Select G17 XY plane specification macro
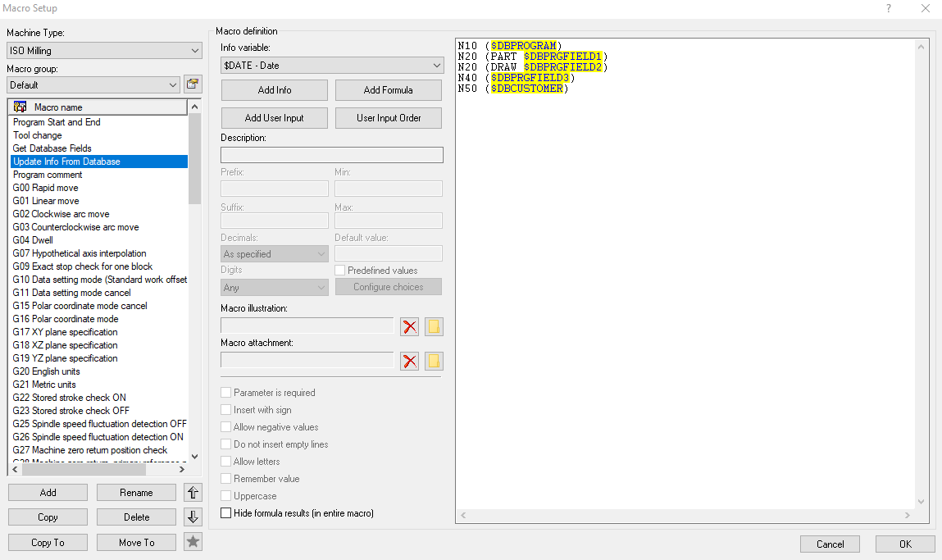Viewport: 942px width, 560px height. point(99,332)
